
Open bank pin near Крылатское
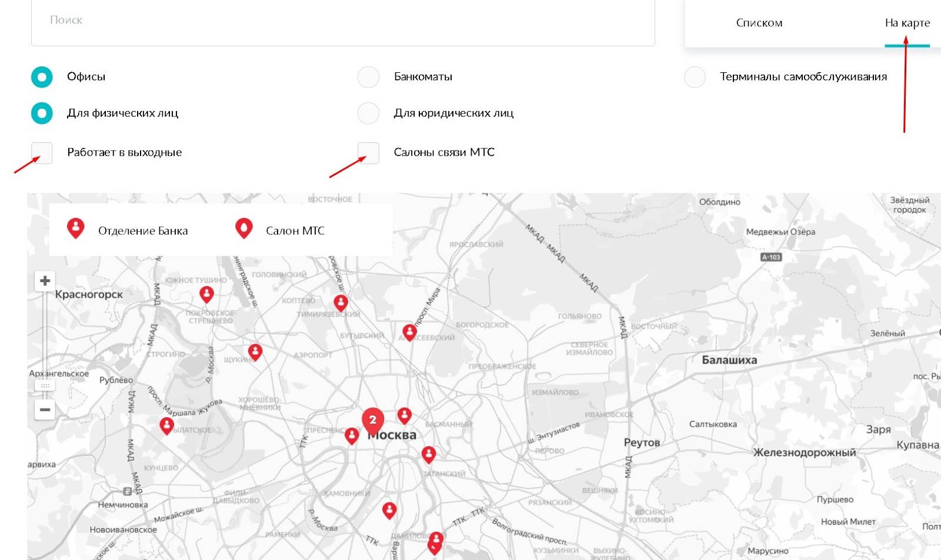[x=167, y=425]
